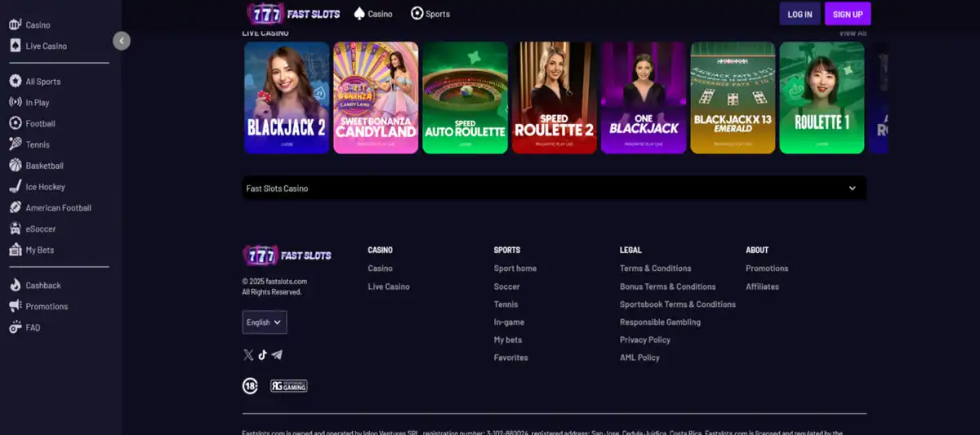
Task: Open the Speed Auto Roulette game card
Action: tap(465, 98)
